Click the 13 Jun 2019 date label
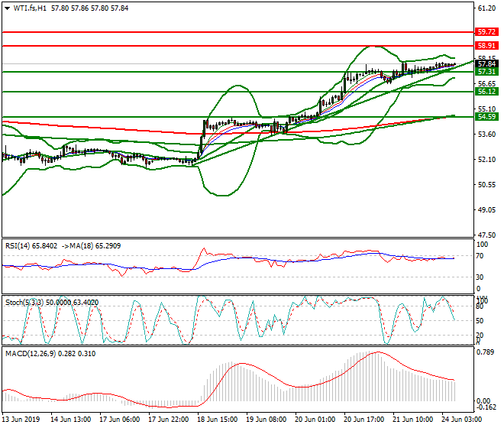This screenshot has height=428, width=504. [22, 420]
